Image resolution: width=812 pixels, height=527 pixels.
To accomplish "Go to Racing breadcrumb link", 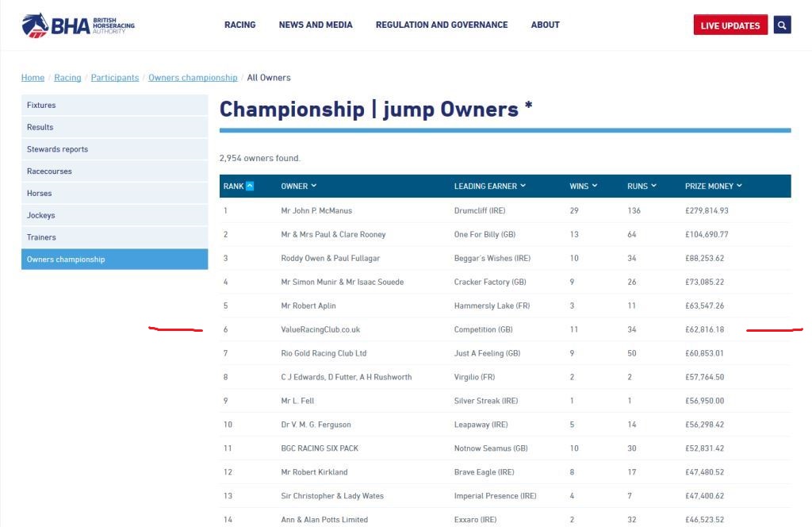I will point(68,78).
